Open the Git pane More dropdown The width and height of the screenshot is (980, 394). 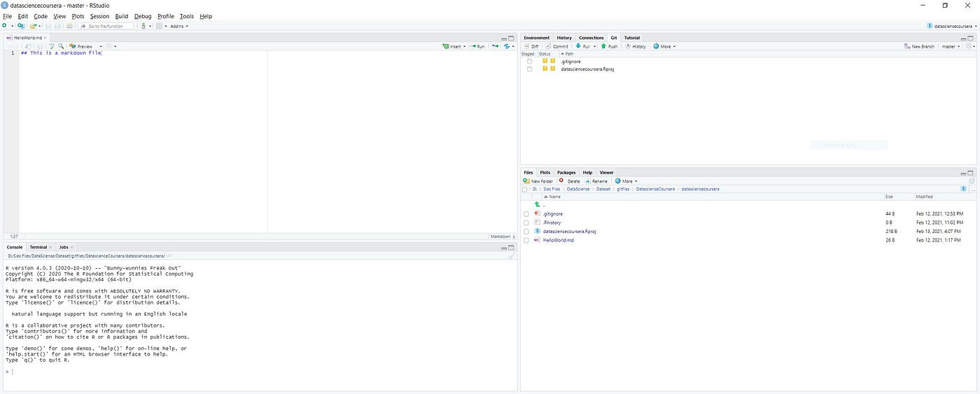[664, 46]
